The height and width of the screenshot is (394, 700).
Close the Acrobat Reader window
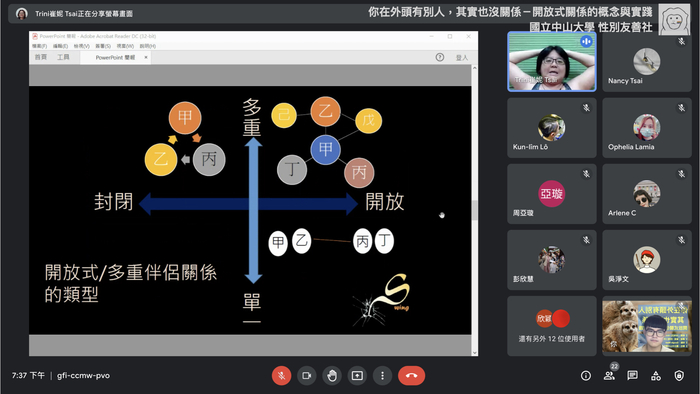tap(468, 36)
